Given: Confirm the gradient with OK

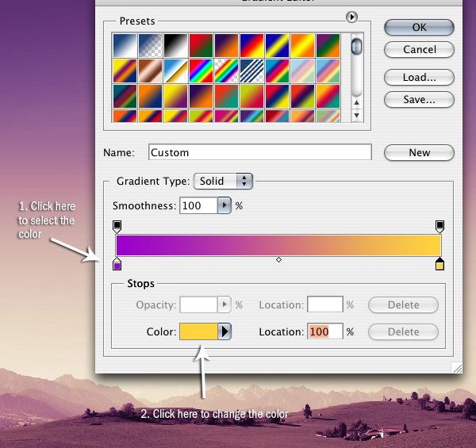Looking at the screenshot, I should coord(419,27).
